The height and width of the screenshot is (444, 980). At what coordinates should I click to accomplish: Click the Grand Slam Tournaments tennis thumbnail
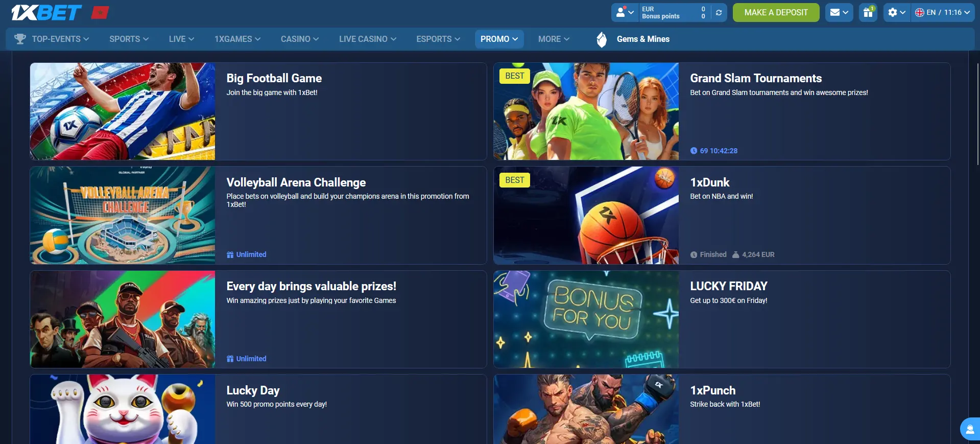(586, 111)
